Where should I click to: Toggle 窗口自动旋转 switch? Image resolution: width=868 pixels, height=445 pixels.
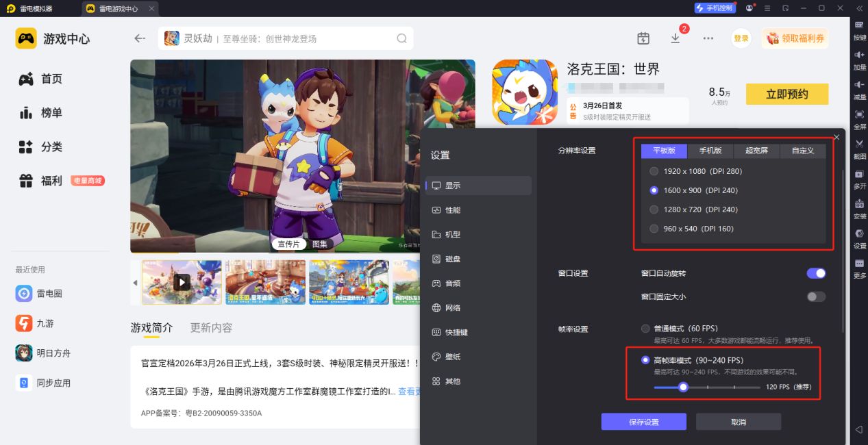pos(816,273)
